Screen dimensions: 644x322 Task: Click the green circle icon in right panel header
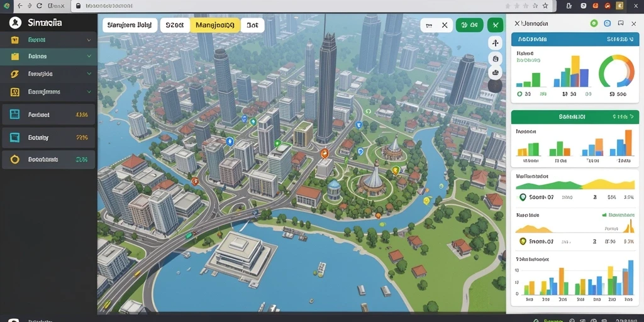click(594, 23)
